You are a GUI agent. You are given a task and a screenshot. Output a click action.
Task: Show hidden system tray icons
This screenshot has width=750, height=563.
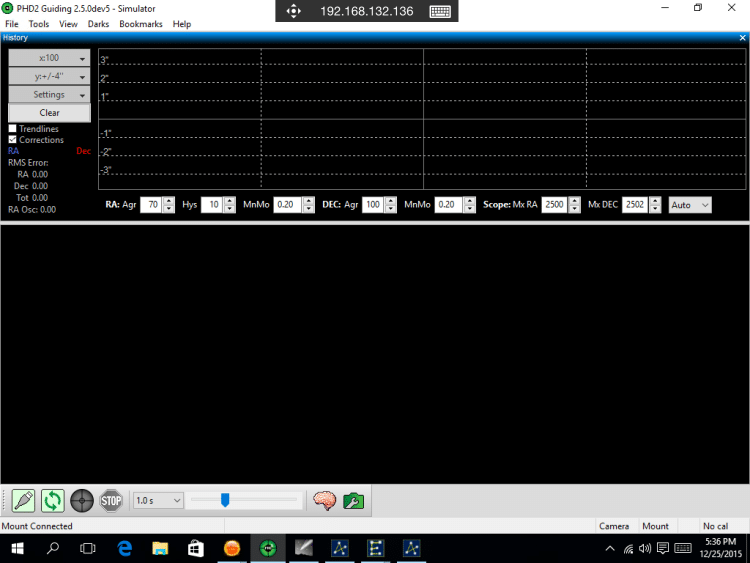(x=610, y=549)
